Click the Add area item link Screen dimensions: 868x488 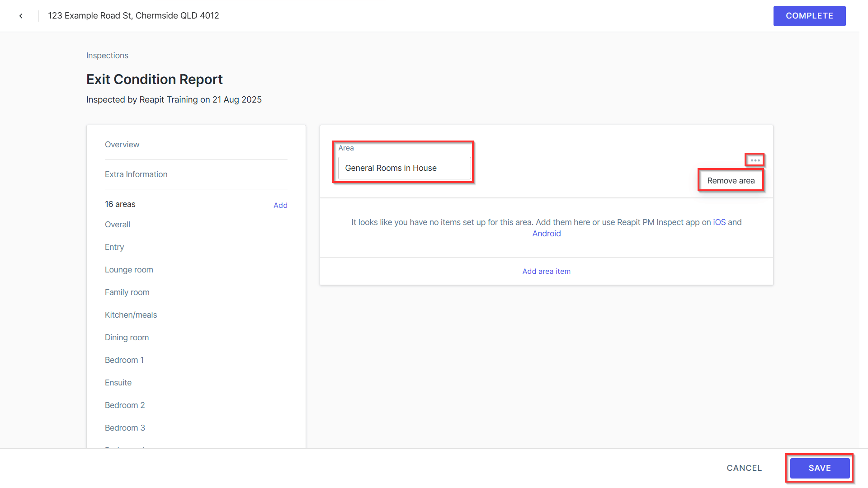pos(547,271)
